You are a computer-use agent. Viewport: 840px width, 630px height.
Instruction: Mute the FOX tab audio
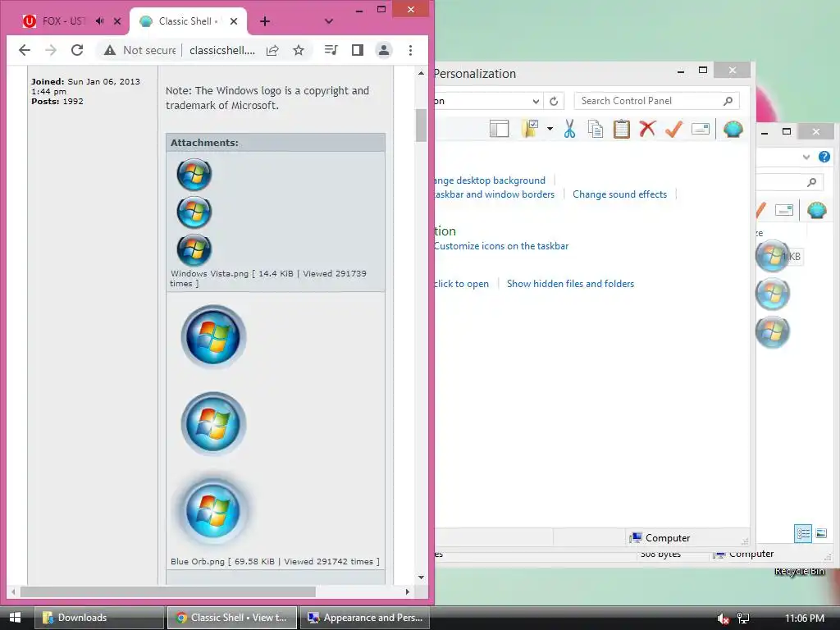[99, 21]
